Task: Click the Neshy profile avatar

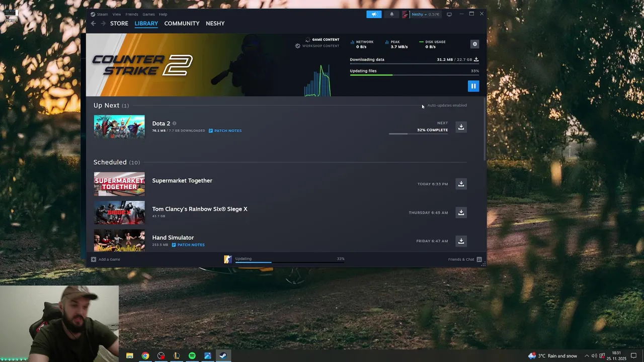Action: point(406,14)
